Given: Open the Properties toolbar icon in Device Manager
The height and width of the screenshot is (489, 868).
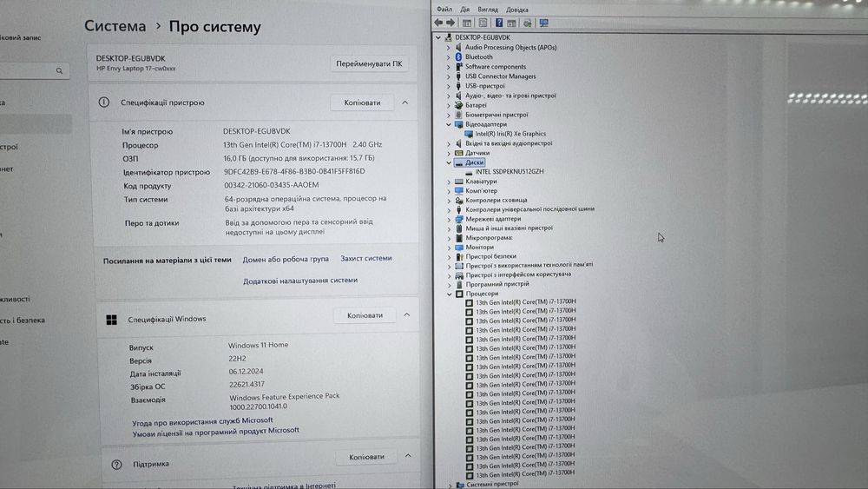Looking at the screenshot, I should (x=483, y=23).
